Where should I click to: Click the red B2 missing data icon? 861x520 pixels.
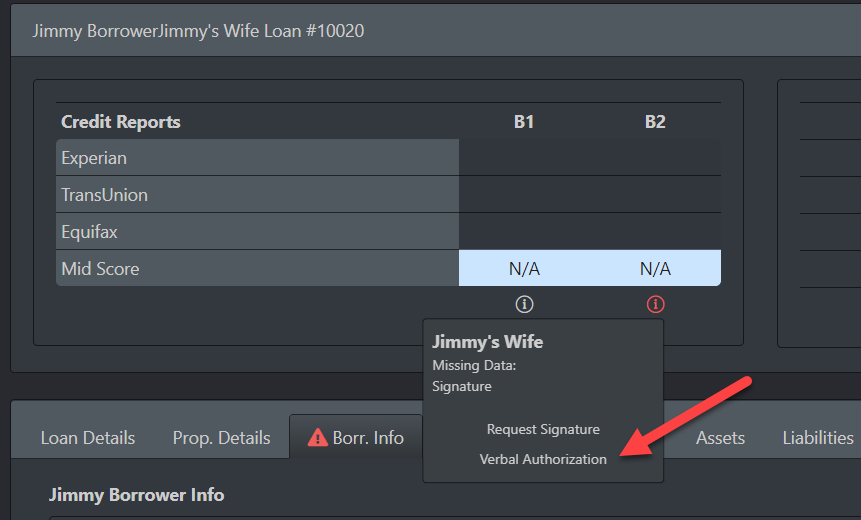655,304
